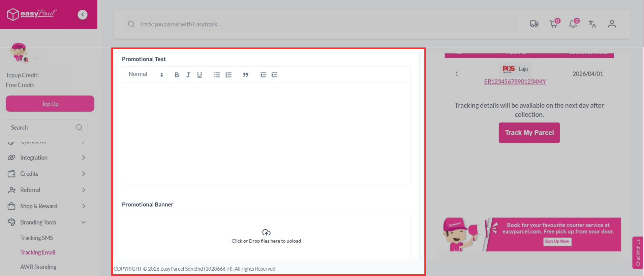
Task: Change language via translate icon
Action: coord(592,24)
